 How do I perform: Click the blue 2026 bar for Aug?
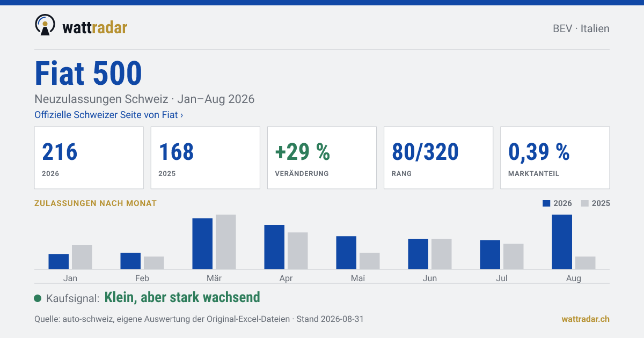(x=562, y=241)
